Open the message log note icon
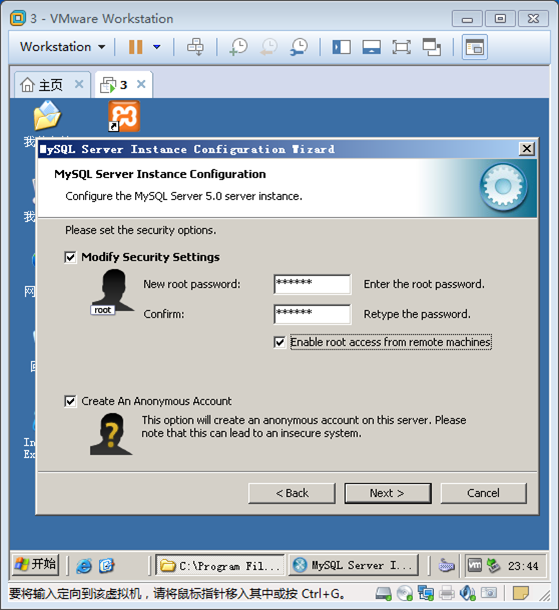Image resolution: width=559 pixels, height=610 pixels. (520, 593)
